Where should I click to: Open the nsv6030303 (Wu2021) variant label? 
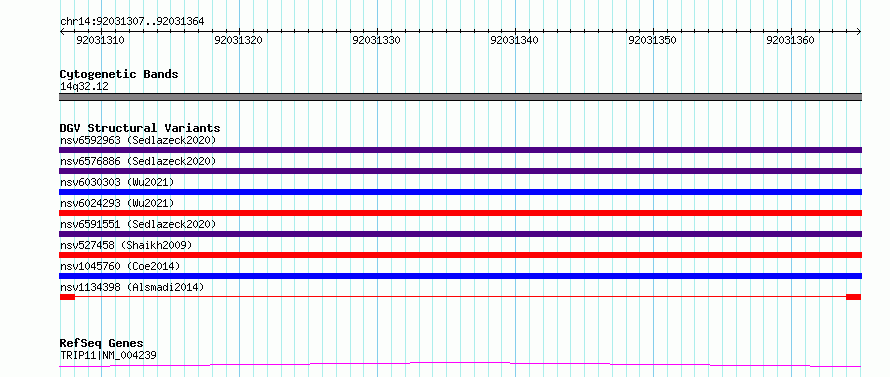pyautogui.click(x=117, y=182)
